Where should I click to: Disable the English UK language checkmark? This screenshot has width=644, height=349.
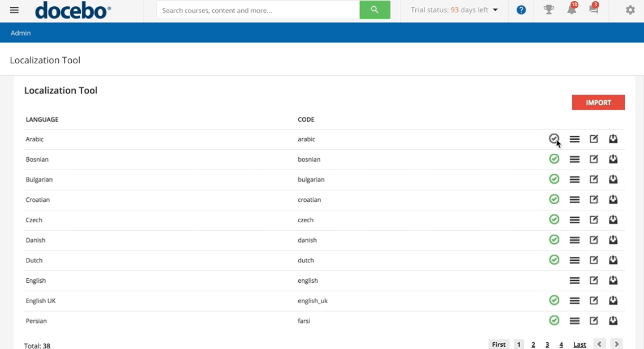pyautogui.click(x=554, y=300)
